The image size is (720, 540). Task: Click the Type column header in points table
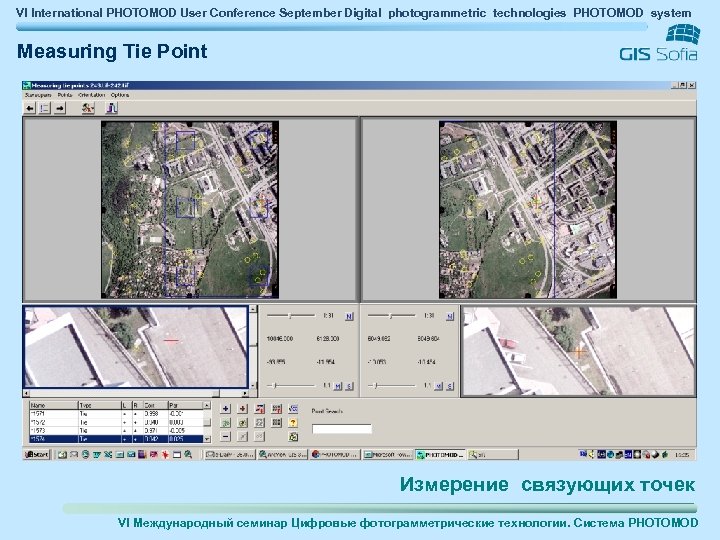pos(100,405)
